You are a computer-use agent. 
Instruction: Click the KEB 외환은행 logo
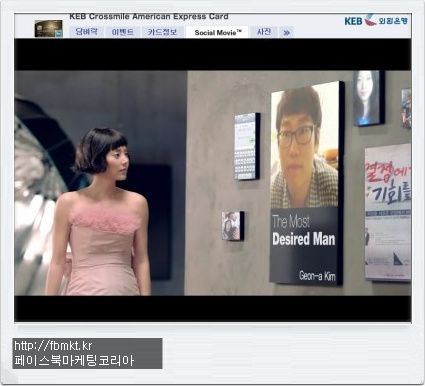[376, 20]
